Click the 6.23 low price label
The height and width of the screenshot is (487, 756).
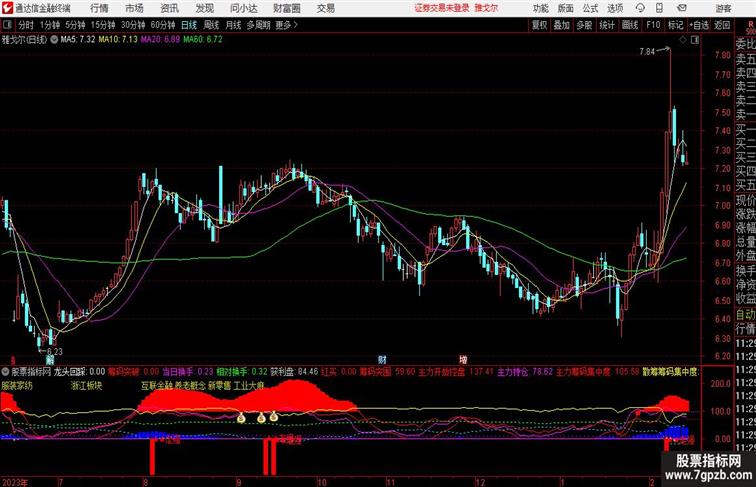click(x=54, y=352)
